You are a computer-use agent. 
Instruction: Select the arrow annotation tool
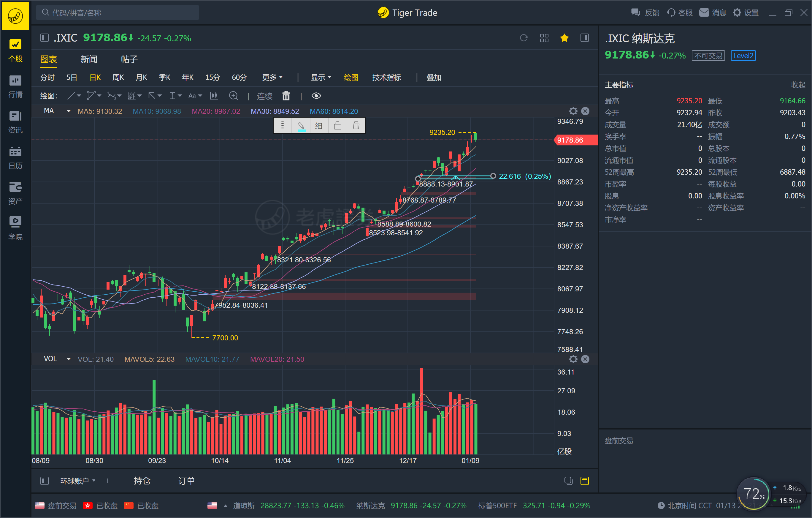tap(152, 96)
